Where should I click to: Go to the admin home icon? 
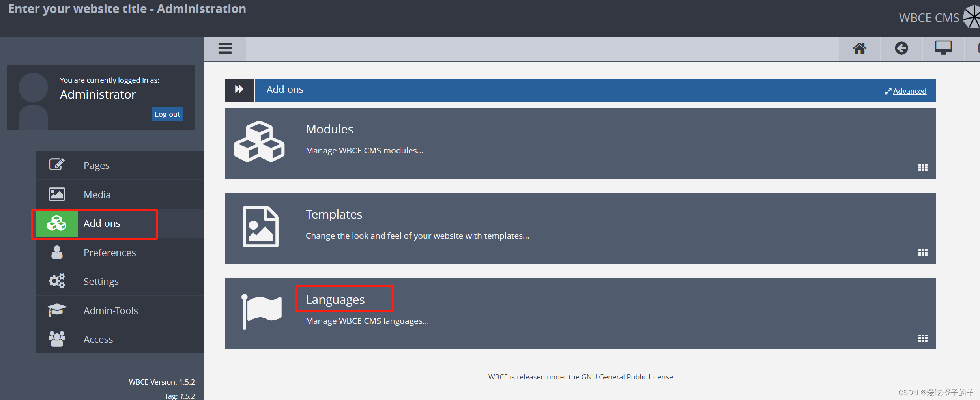[x=859, y=49]
